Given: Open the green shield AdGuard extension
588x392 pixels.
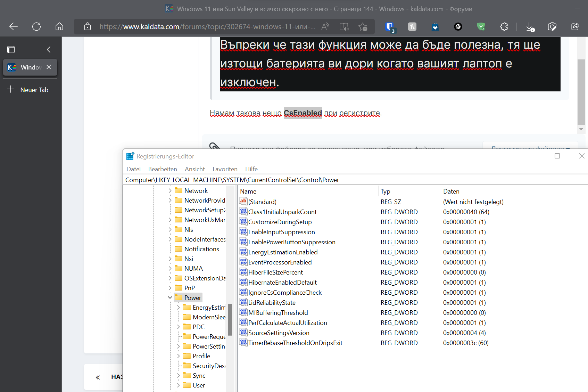Looking at the screenshot, I should (481, 26).
